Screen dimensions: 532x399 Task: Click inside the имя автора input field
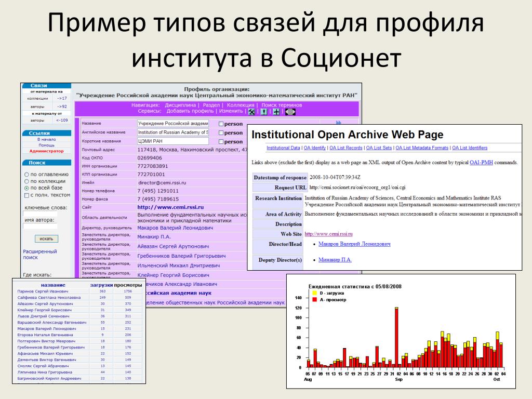pos(40,226)
